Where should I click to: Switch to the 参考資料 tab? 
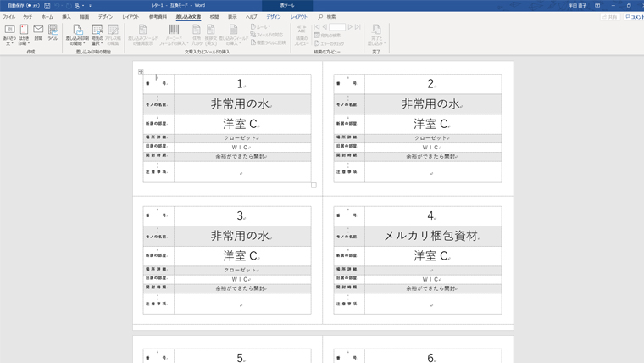tap(158, 17)
